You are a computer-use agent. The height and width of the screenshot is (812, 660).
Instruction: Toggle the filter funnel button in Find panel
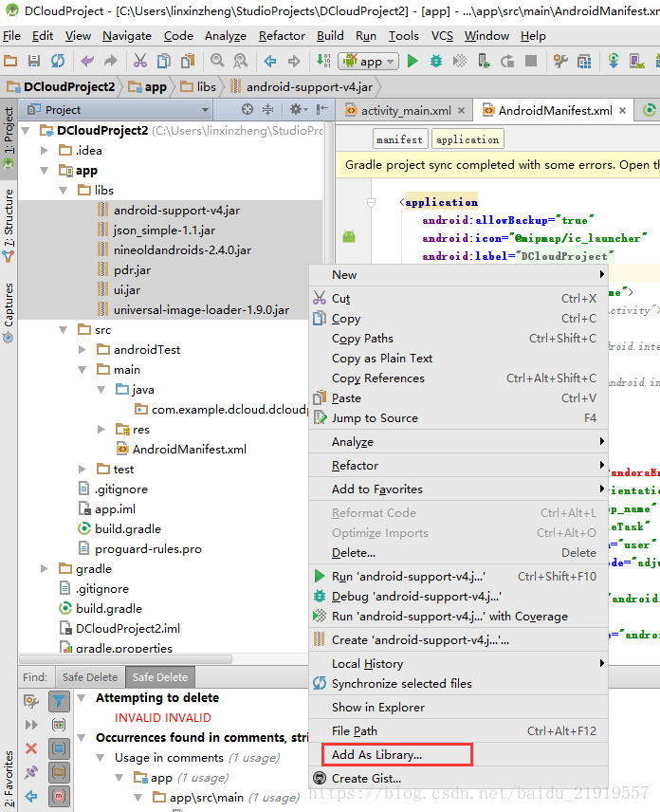(x=59, y=701)
